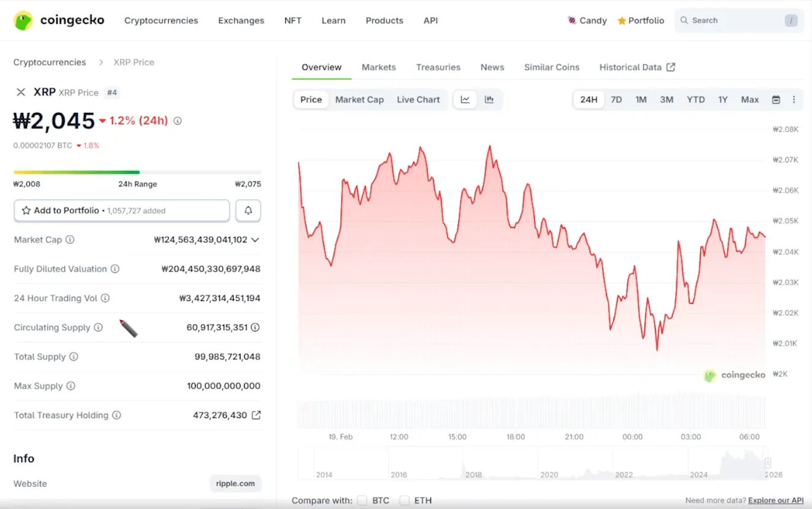
Task: Switch to line chart view icon
Action: pos(465,99)
